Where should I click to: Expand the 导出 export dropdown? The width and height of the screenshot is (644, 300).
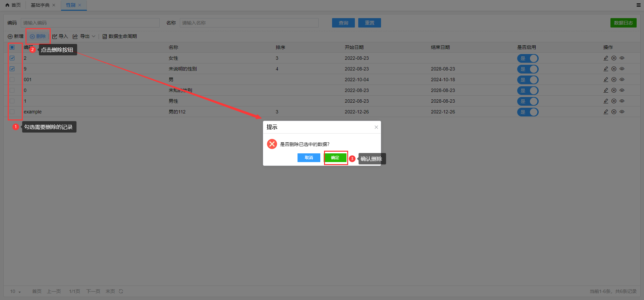click(94, 37)
